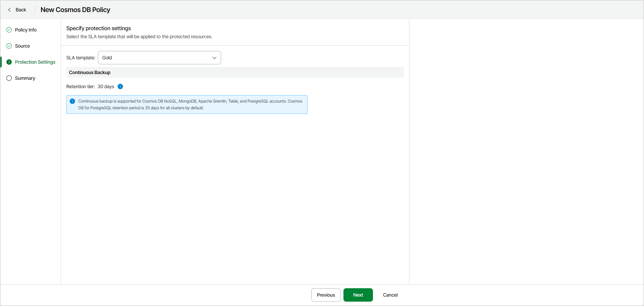Click the 'Select the SLA template' description text
644x306 pixels.
tap(139, 37)
